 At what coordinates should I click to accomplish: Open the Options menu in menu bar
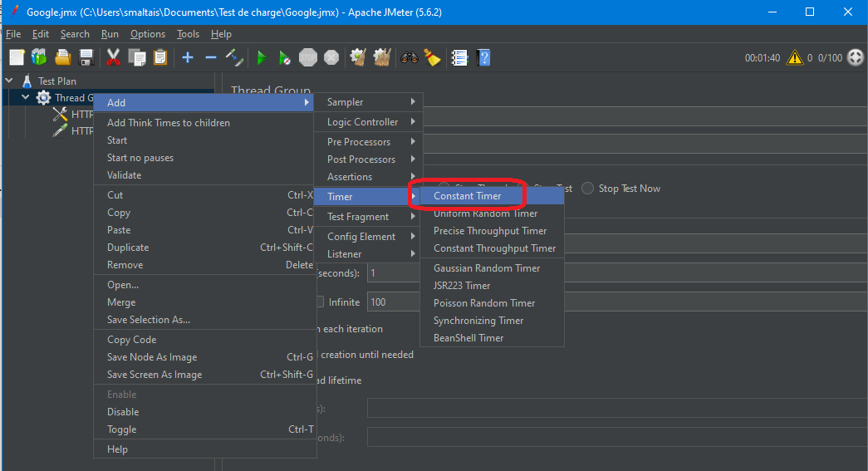pos(147,34)
